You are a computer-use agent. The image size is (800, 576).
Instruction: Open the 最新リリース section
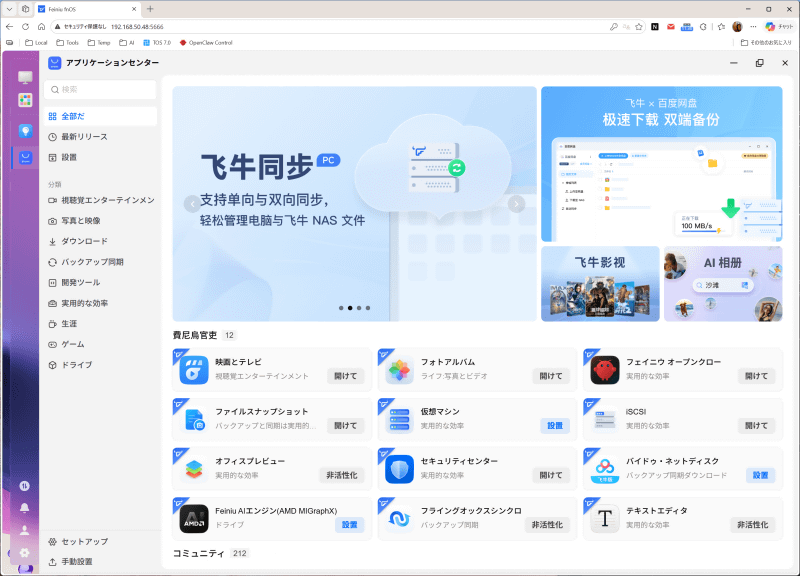tap(100, 137)
